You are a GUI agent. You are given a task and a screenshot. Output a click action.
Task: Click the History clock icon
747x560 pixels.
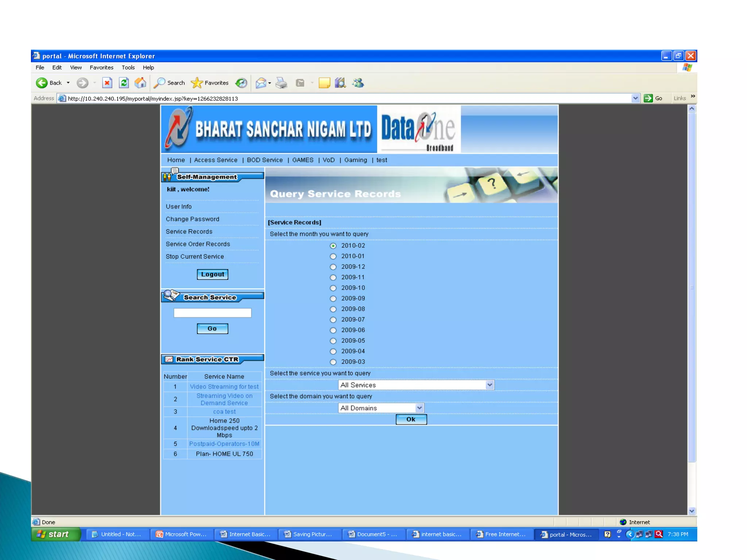pos(241,83)
